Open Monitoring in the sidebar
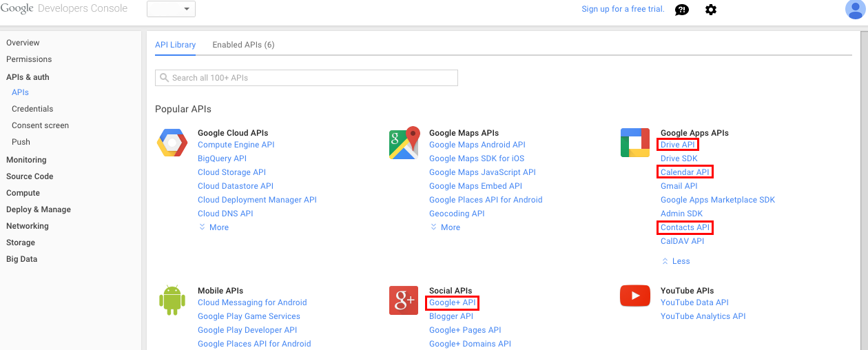The image size is (868, 350). click(26, 160)
